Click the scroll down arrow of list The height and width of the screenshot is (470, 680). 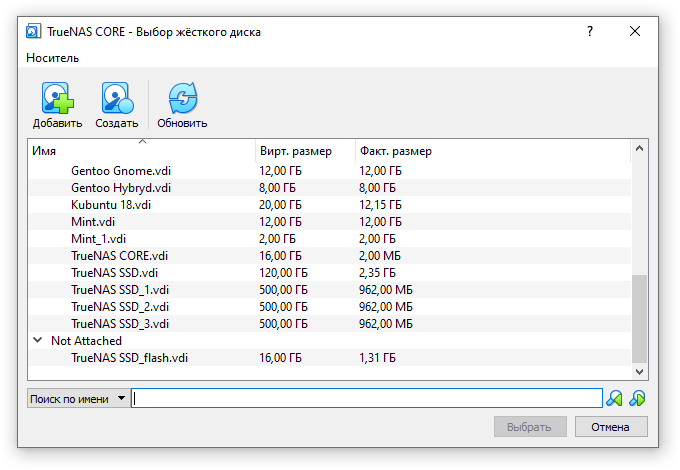click(639, 372)
